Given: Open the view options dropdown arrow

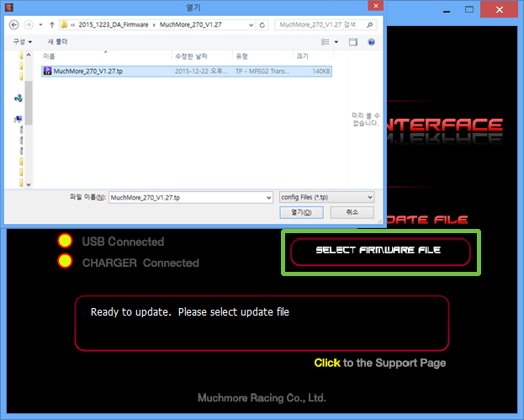Looking at the screenshot, I should tap(336, 42).
